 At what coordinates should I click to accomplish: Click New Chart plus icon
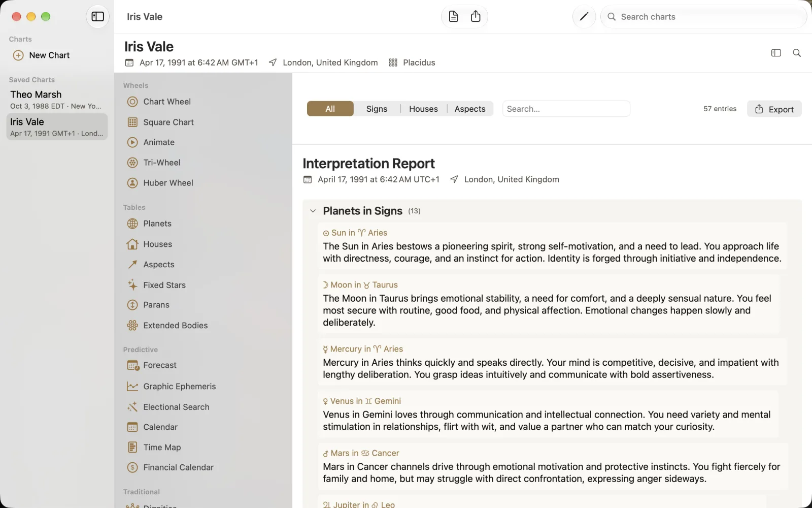click(x=18, y=55)
